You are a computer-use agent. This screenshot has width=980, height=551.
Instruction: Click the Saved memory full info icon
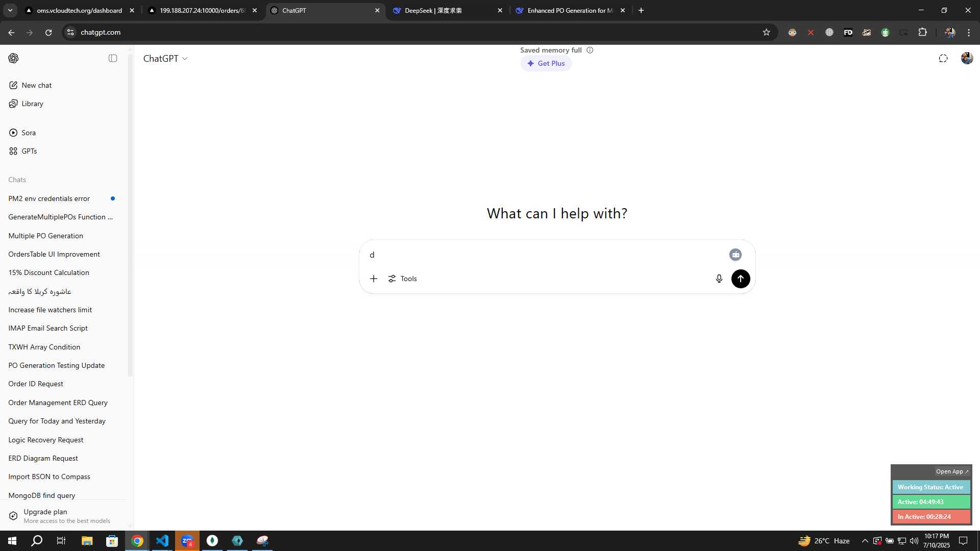(590, 50)
